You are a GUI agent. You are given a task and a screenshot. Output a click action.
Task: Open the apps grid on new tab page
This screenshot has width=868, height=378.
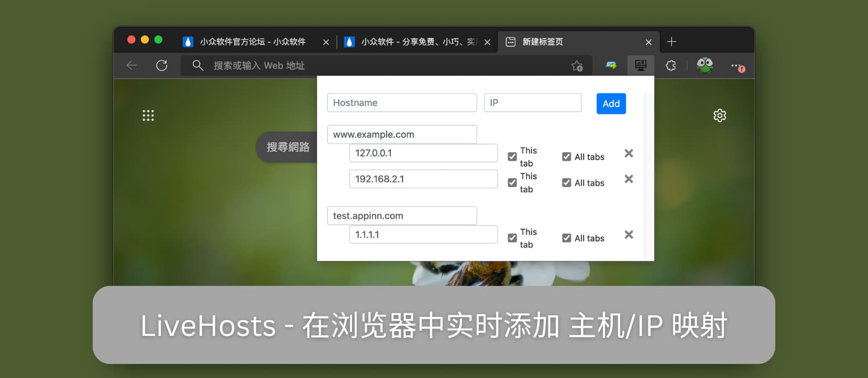tap(148, 116)
